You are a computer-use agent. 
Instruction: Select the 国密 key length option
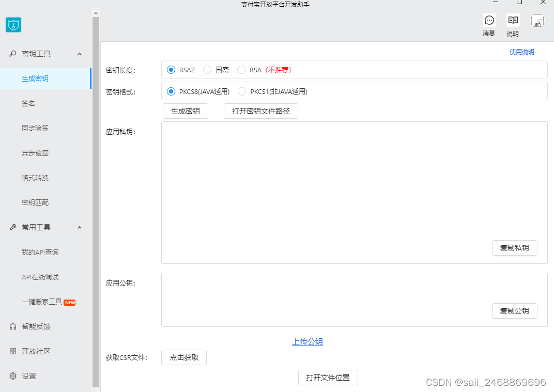[x=207, y=70]
